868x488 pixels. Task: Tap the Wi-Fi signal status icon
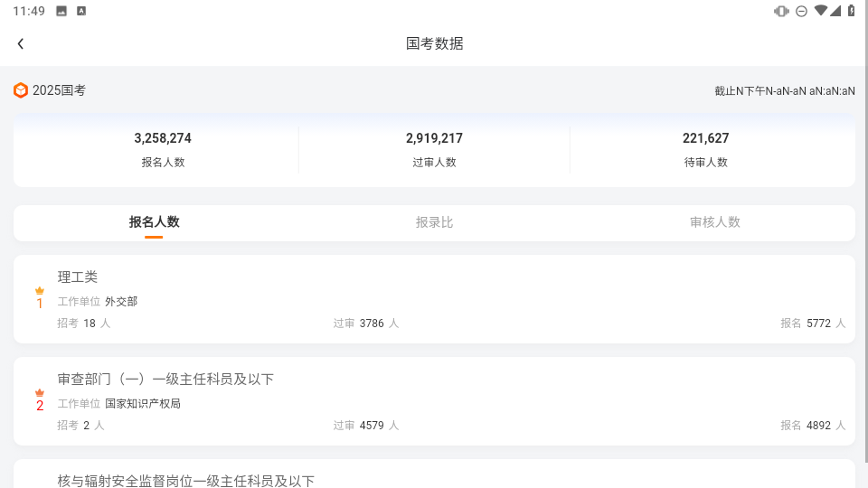coord(821,11)
